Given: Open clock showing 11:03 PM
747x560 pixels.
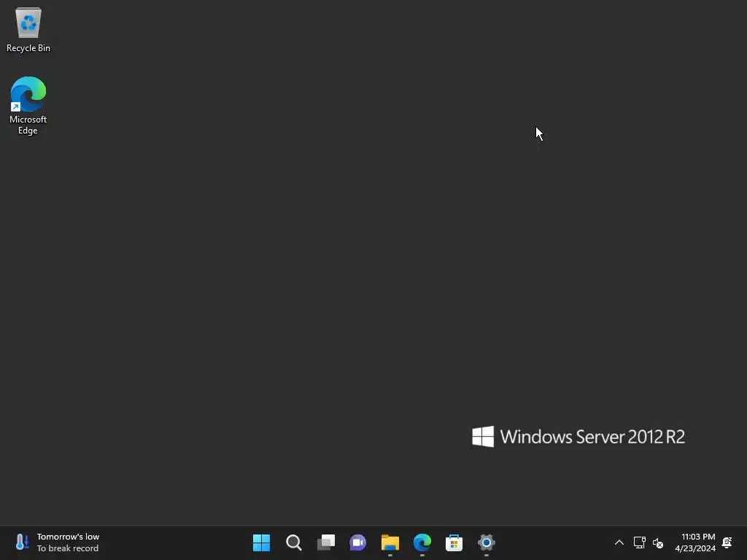Looking at the screenshot, I should pyautogui.click(x=695, y=542).
